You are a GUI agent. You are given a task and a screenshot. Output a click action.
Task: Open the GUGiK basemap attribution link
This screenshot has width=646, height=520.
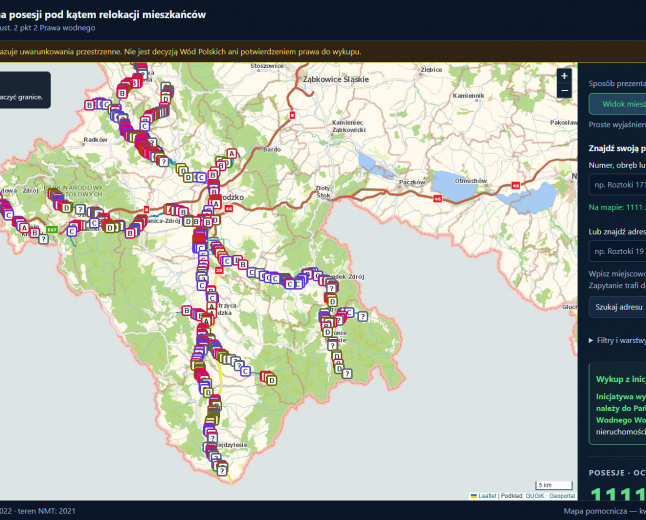535,496
